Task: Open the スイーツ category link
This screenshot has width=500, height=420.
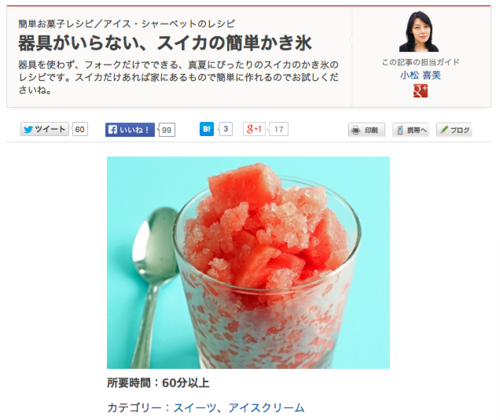Action: (x=195, y=408)
